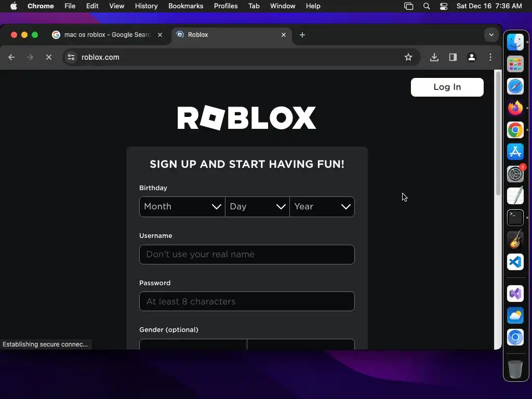Go forward in Chrome history
This screenshot has width=532, height=399.
click(30, 57)
